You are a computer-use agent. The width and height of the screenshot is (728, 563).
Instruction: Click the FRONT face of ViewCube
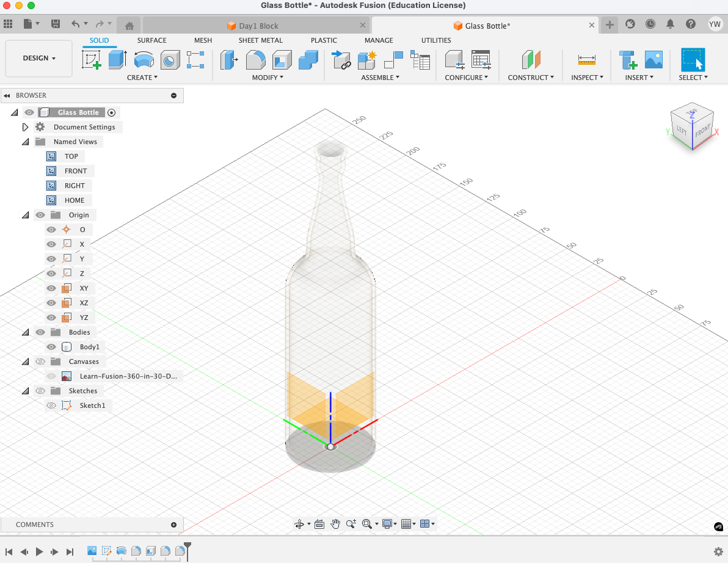pos(702,130)
